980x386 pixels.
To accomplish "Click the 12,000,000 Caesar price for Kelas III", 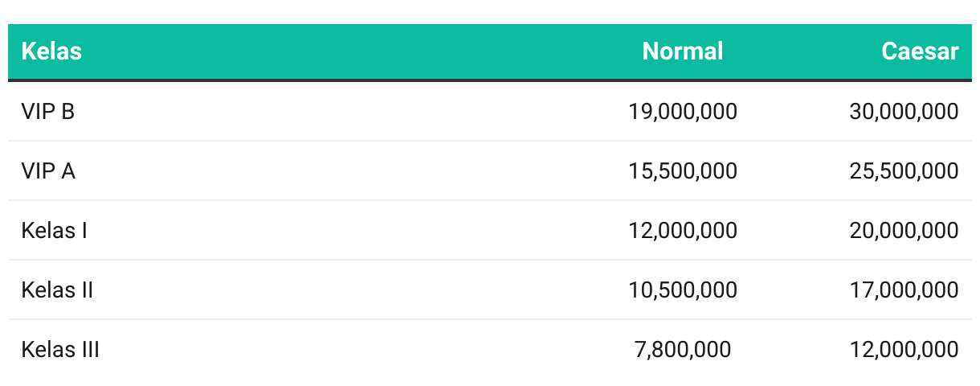I will (x=904, y=350).
